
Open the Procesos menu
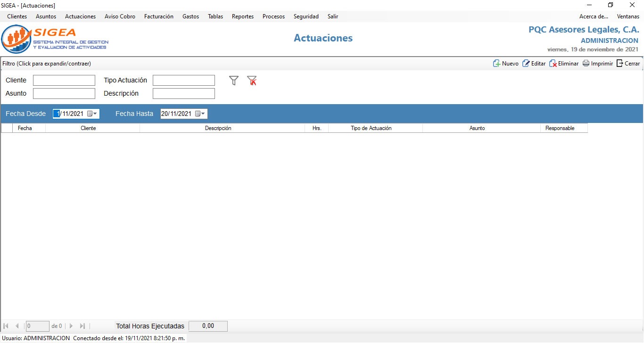point(273,16)
